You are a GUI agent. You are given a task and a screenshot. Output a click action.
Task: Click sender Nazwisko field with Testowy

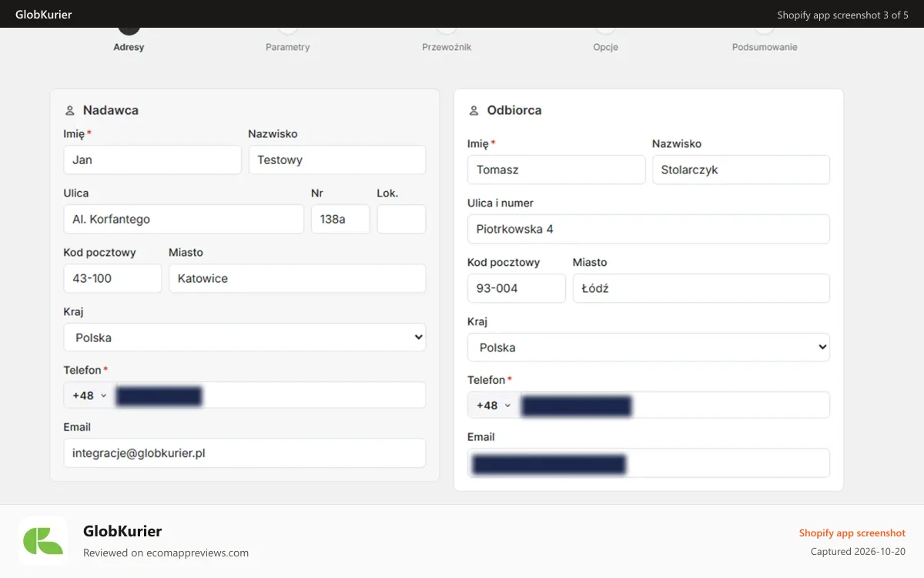[x=337, y=160]
